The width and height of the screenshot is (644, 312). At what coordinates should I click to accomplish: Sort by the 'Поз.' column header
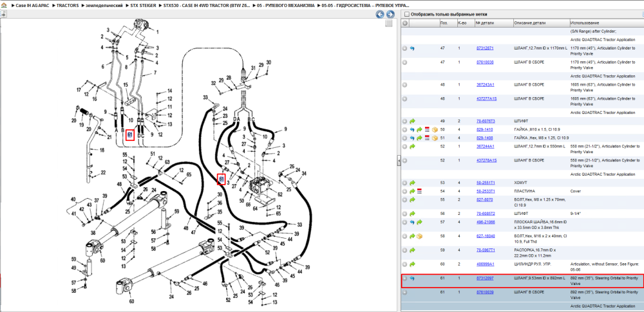448,23
